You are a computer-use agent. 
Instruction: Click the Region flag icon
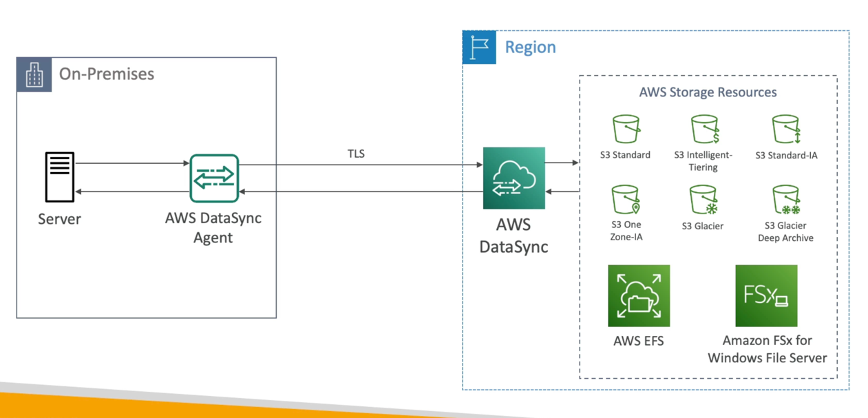[479, 48]
